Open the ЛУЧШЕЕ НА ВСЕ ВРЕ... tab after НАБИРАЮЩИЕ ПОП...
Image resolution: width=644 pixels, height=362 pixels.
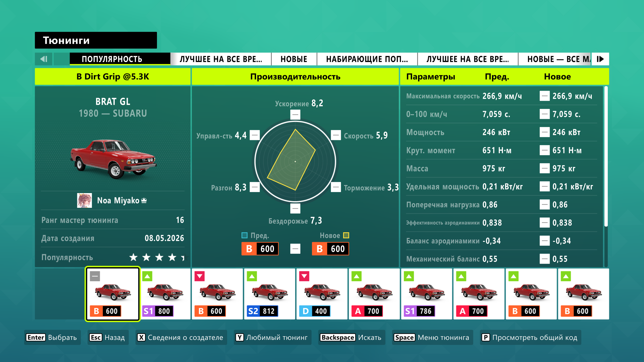point(468,59)
